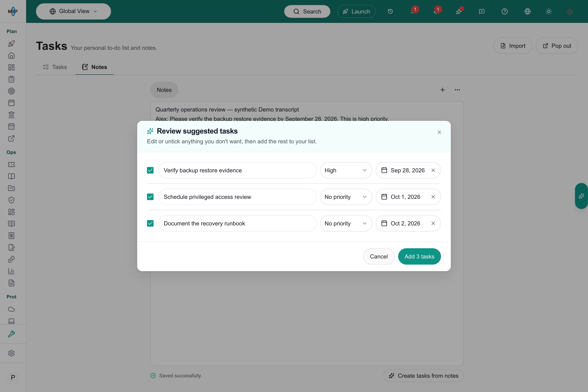The height and width of the screenshot is (392, 588).
Task: Switch to the Tasks tab
Action: tap(55, 67)
